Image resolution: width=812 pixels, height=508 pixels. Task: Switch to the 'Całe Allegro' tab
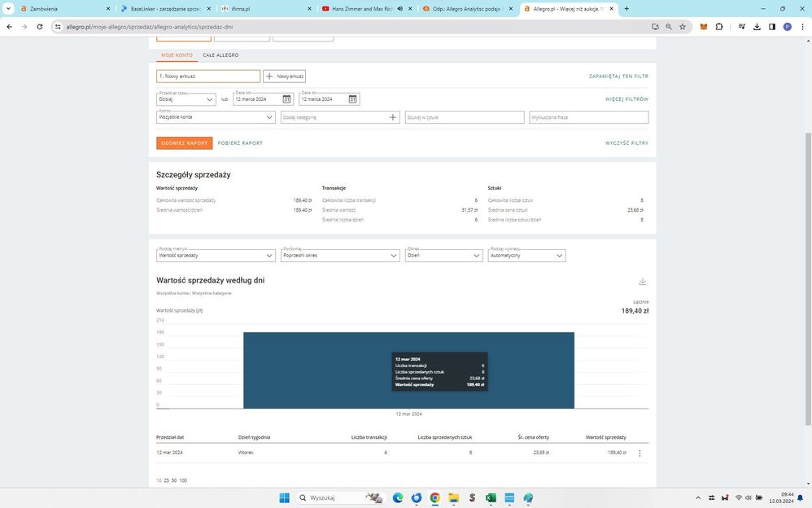coord(220,55)
